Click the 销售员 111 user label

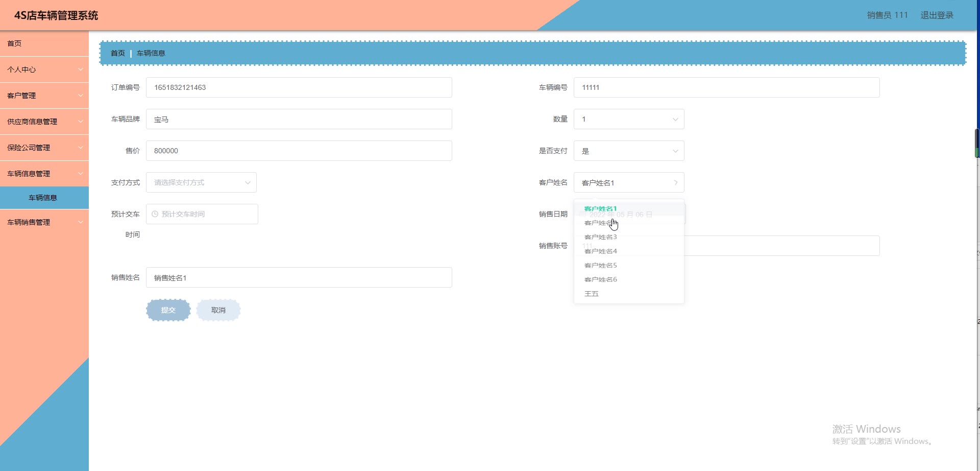coord(888,15)
